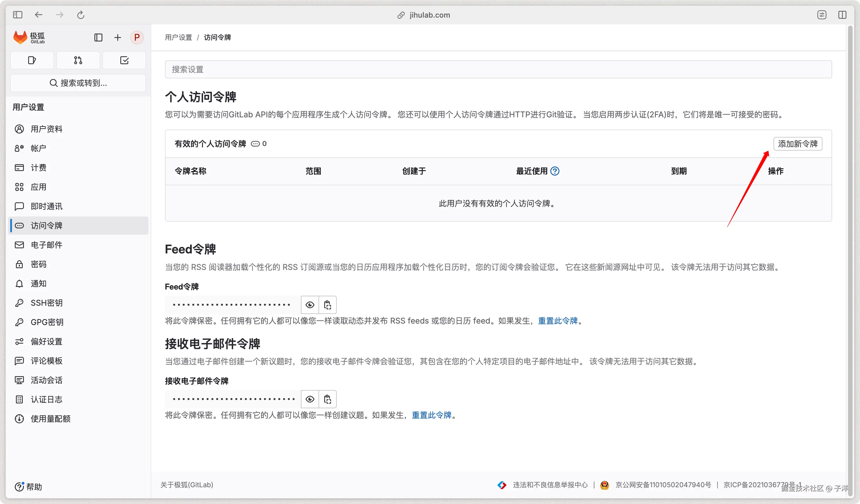Open the create new plus menu
The image size is (860, 504).
pos(118,38)
